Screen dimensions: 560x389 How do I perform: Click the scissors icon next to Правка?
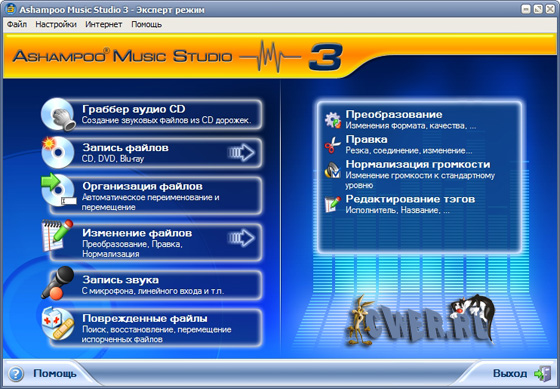[332, 145]
